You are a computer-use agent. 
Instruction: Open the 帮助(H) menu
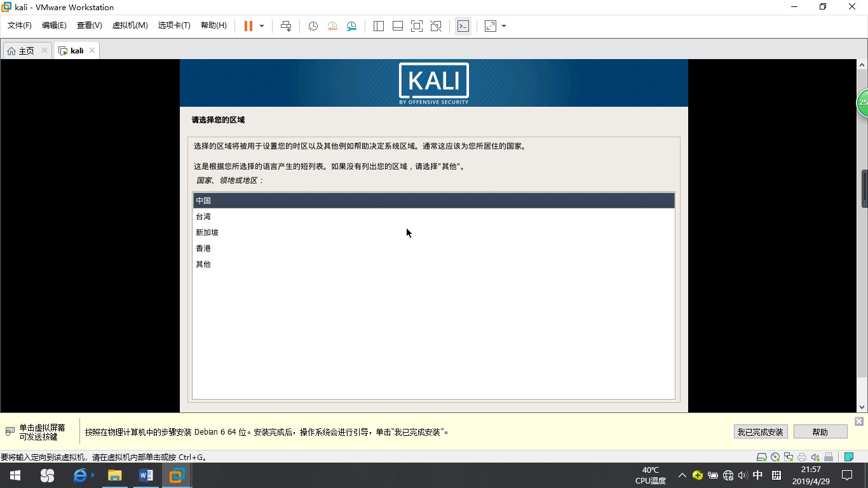(214, 25)
